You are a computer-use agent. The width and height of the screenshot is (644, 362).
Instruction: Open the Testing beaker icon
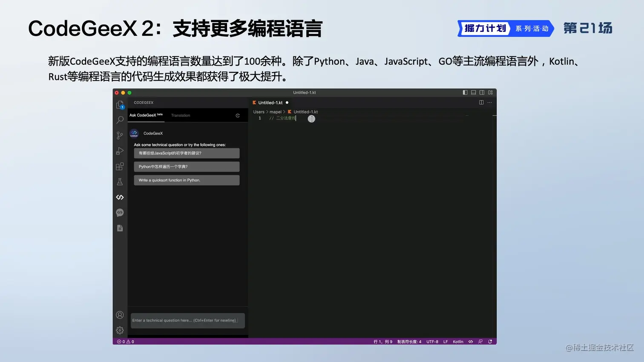(x=120, y=181)
